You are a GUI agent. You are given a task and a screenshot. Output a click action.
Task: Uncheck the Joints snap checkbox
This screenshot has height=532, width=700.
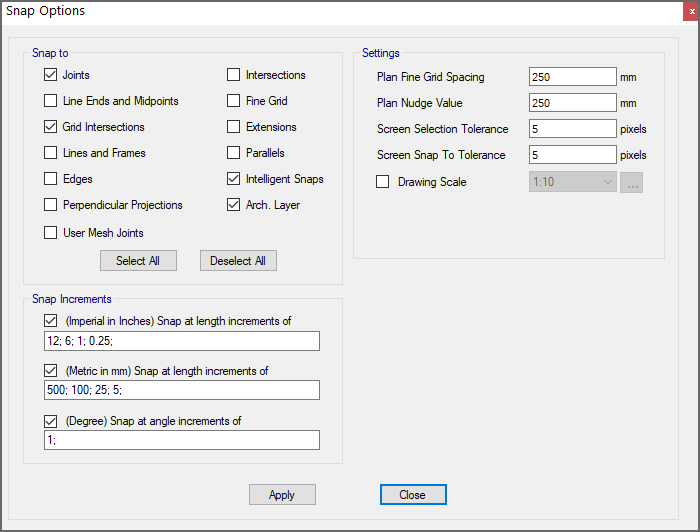51,75
